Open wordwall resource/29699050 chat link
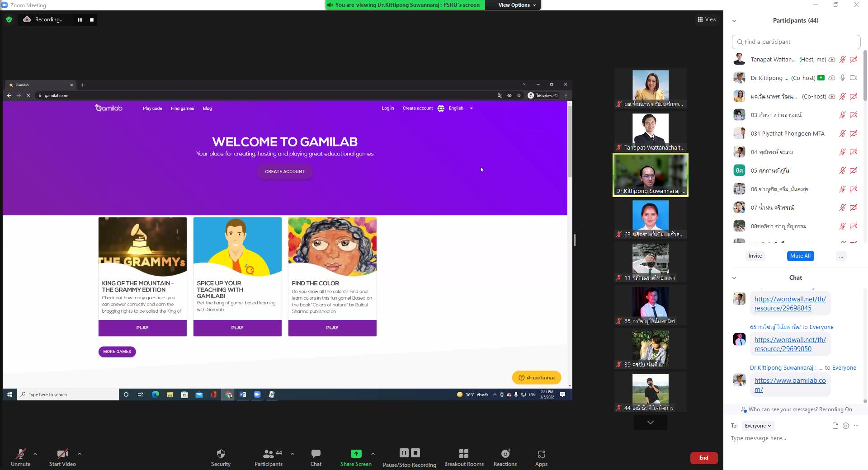 [790, 344]
